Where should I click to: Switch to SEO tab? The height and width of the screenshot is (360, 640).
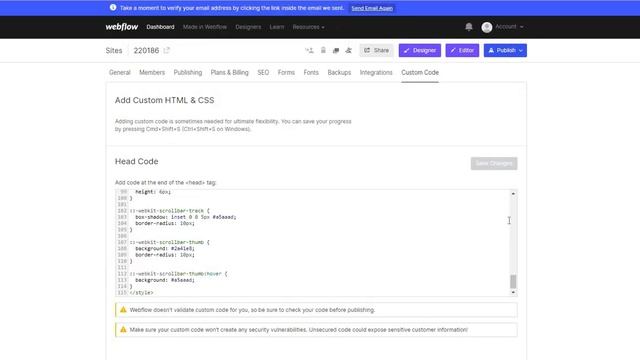[263, 72]
